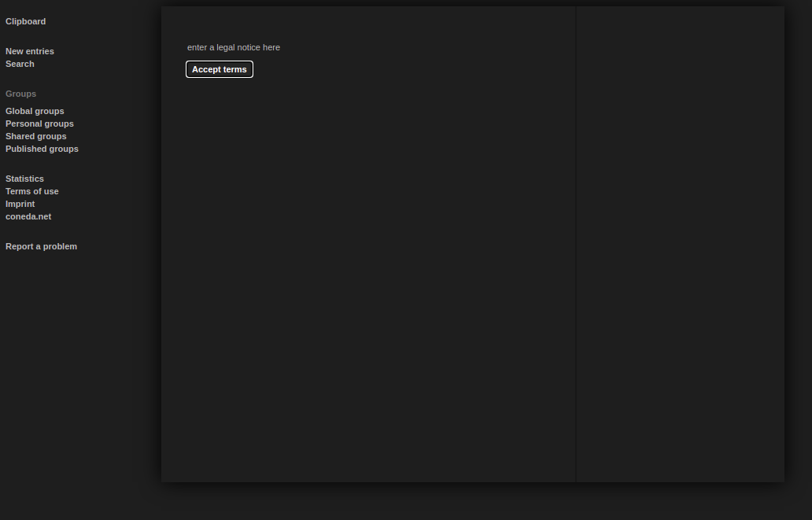Accept the terms of service
The image size is (812, 520).
pyautogui.click(x=219, y=69)
